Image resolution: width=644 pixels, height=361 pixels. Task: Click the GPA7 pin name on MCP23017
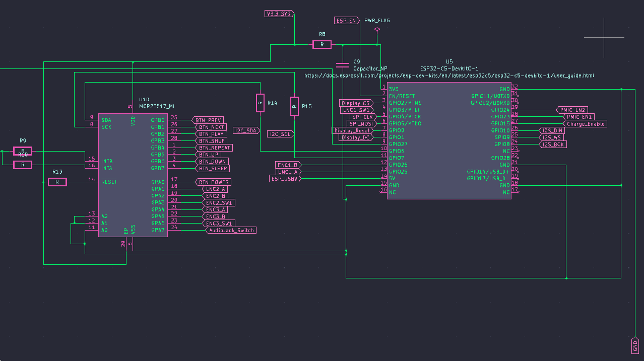(x=158, y=230)
